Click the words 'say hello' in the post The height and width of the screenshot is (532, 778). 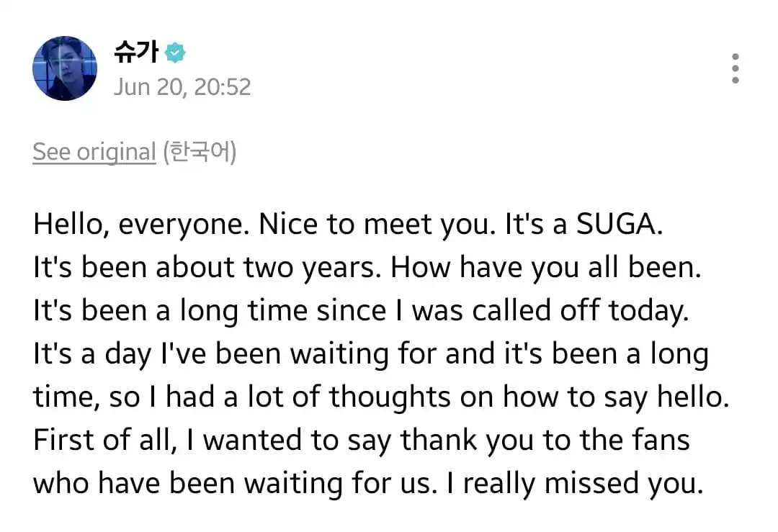click(667, 397)
